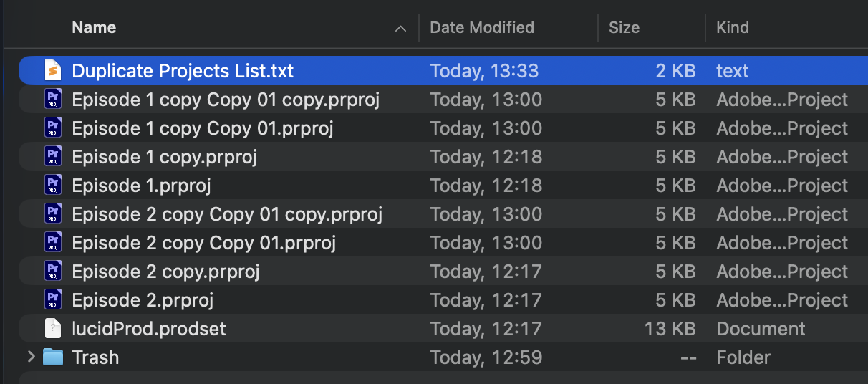Click date Today, 12:59 of Trash folder
Viewport: 868px width, 384px height.
tap(486, 357)
